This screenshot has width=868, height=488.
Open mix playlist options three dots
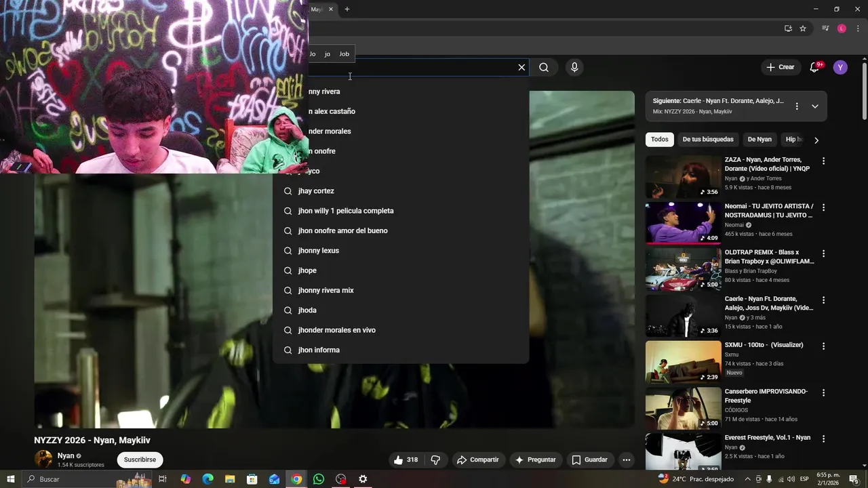tap(797, 106)
